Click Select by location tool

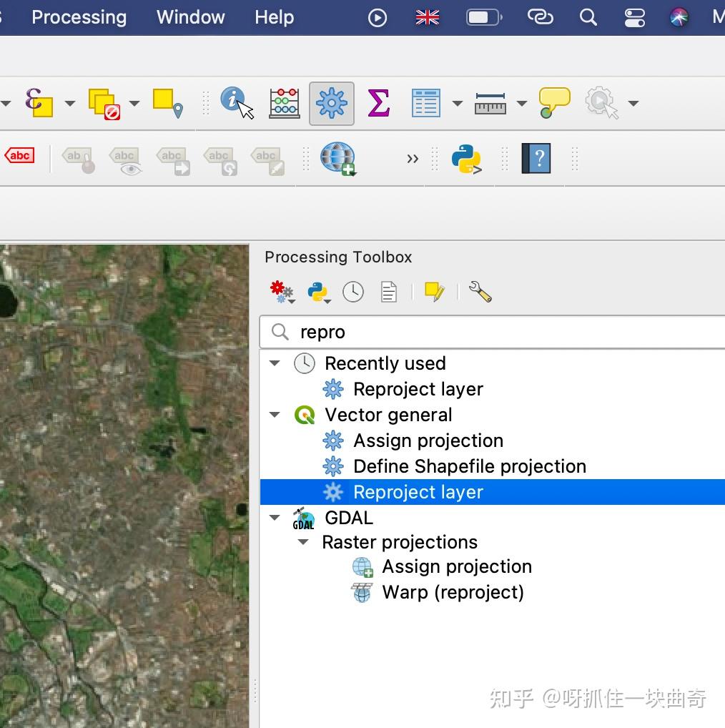pyautogui.click(x=168, y=103)
